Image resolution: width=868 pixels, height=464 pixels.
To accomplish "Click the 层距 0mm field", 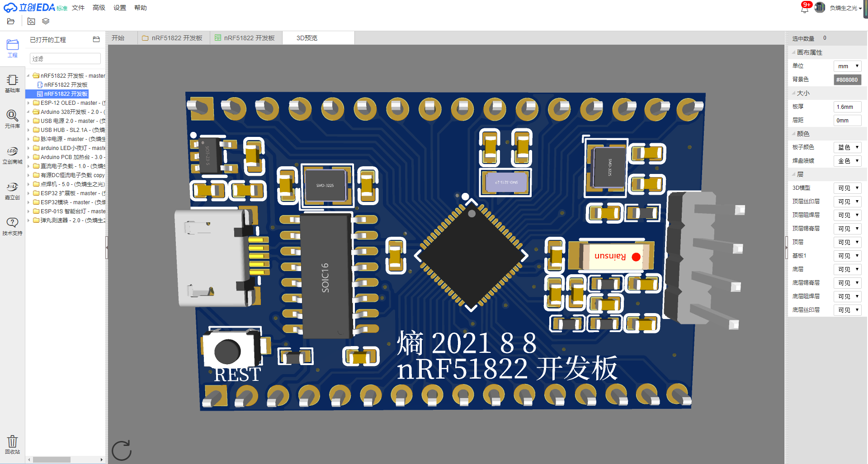I will (x=847, y=120).
